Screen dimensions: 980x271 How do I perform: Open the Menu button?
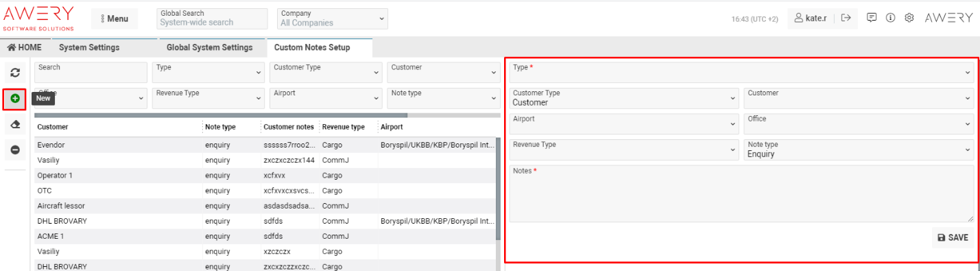click(115, 19)
